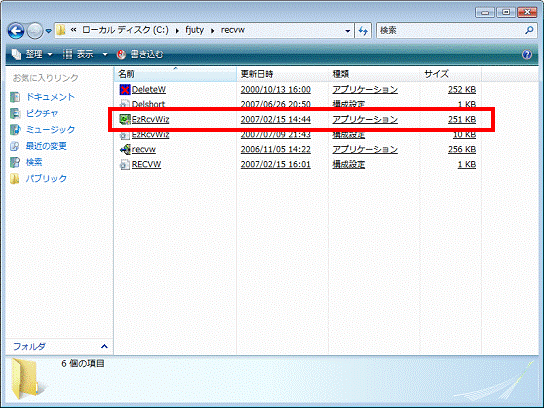Click the ピクチャ sidebar icon
Image resolution: width=544 pixels, height=408 pixels.
coord(15,113)
